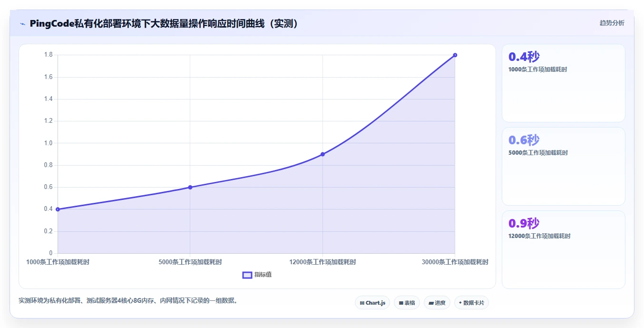
Task: Select the 1.8 data point at the curve's top
Action: tap(455, 55)
